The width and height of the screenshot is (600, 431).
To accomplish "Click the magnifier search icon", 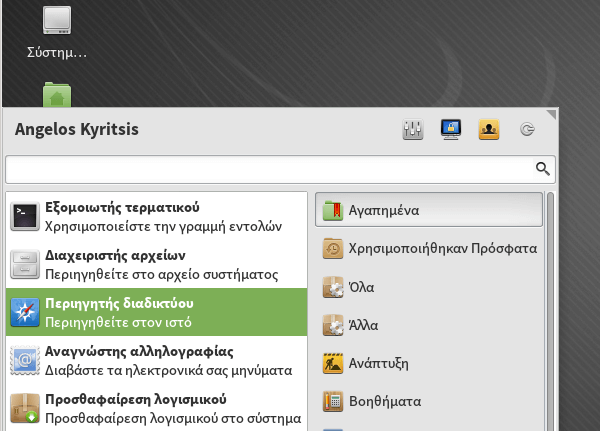I will click(543, 168).
